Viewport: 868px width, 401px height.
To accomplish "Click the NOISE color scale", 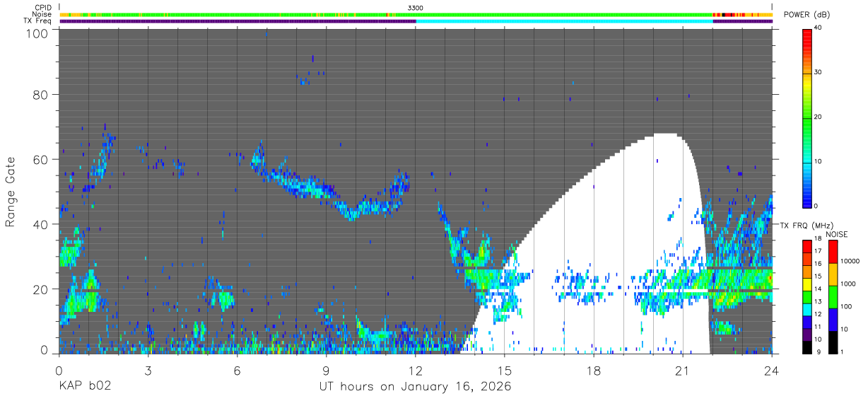I will tap(833, 296).
